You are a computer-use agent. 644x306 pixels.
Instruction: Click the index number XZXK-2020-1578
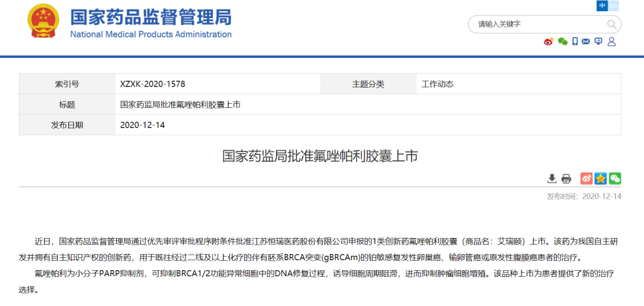coord(153,84)
